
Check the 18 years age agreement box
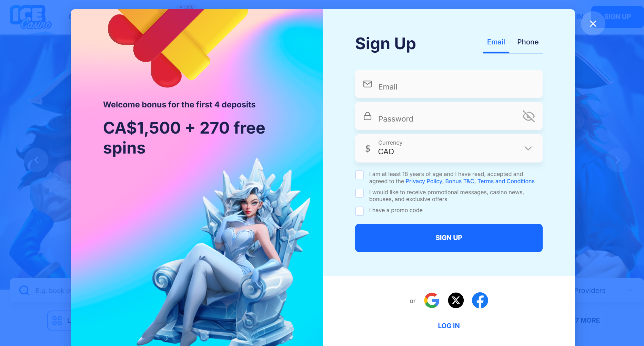pos(360,175)
